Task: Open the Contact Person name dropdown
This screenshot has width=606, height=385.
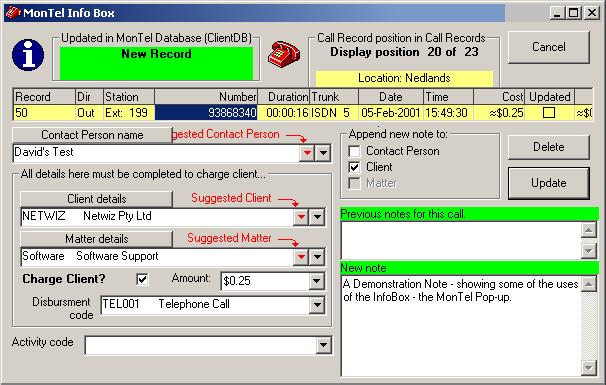Action: tap(323, 153)
